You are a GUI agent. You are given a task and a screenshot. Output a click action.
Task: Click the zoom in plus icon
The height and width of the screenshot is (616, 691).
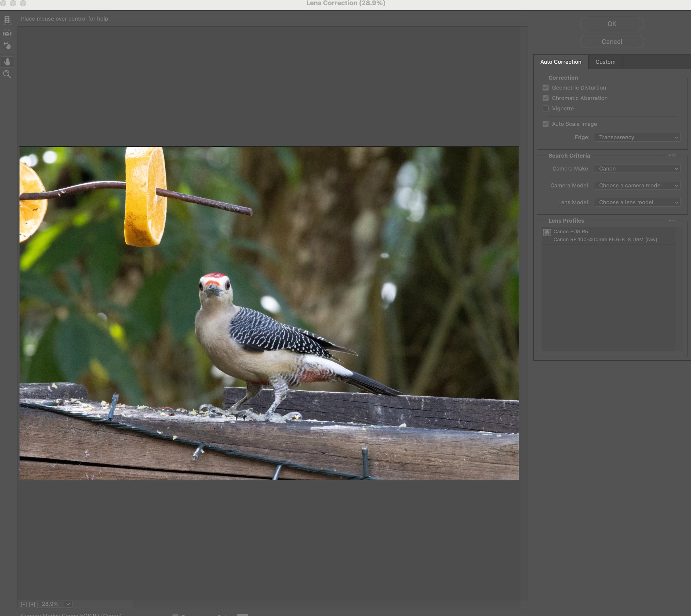(32, 604)
